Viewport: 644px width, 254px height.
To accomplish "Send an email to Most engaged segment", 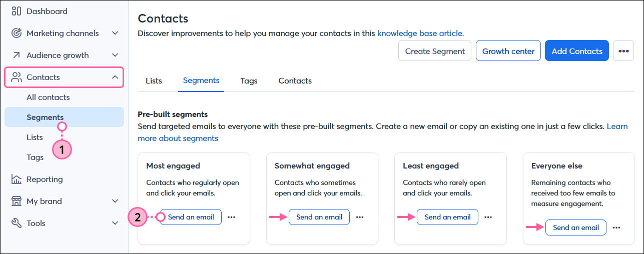I will point(191,217).
